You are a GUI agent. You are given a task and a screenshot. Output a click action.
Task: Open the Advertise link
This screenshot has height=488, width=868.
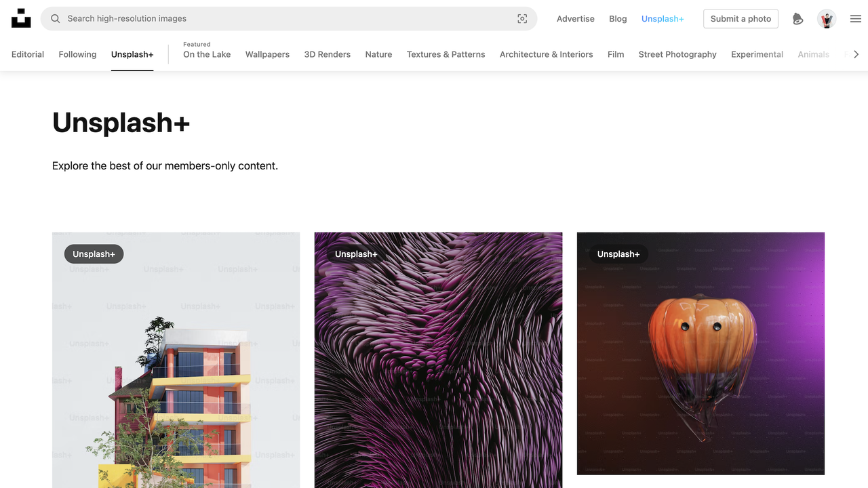[575, 19]
